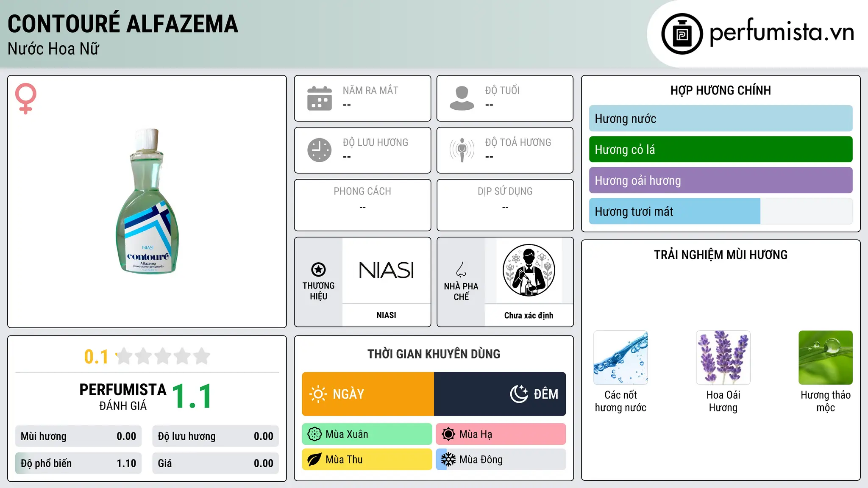Click the Độ tuổi label

[x=503, y=90]
